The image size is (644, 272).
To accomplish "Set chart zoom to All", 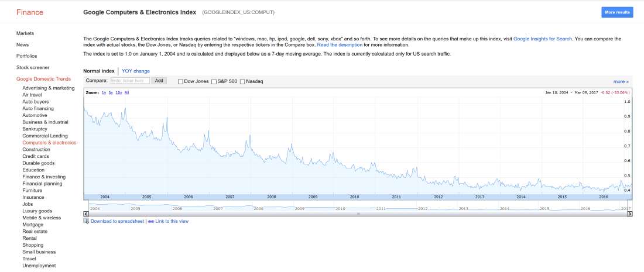I will tap(126, 93).
